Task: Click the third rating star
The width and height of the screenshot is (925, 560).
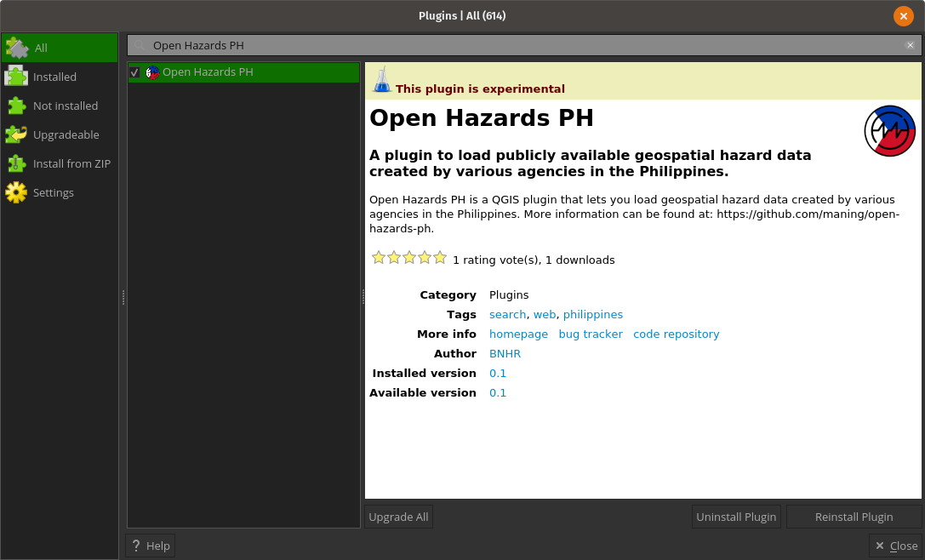Action: [x=409, y=258]
